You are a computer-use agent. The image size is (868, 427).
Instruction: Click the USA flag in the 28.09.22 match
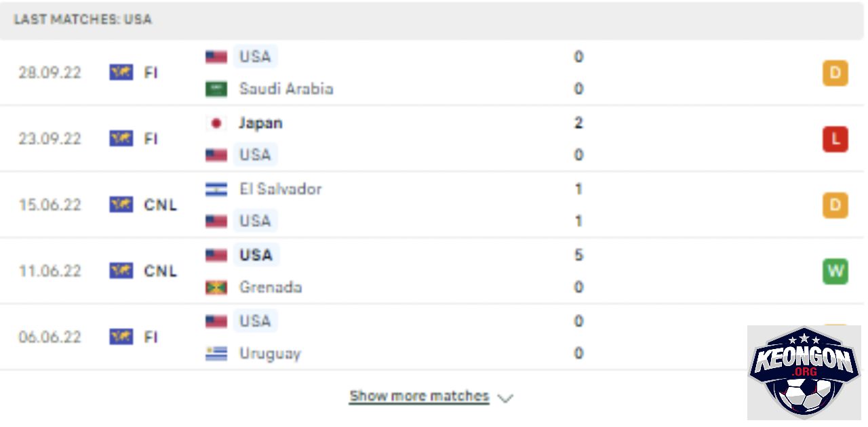point(216,57)
